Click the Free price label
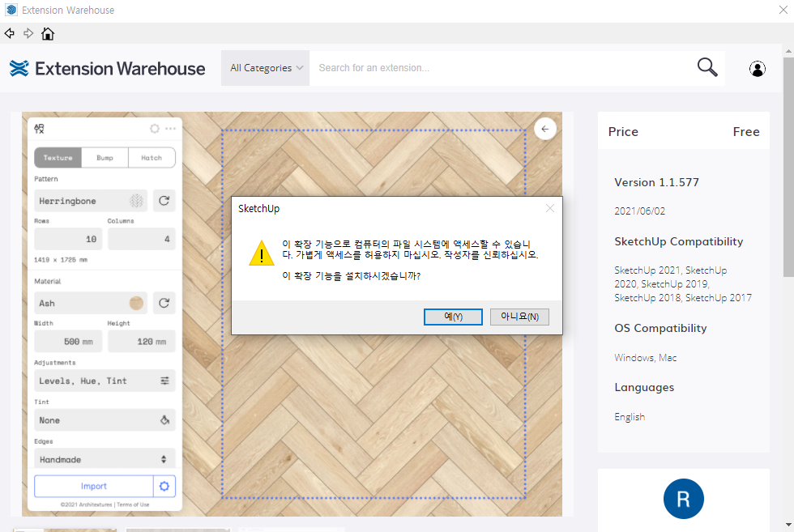Viewport: 794px width, 532px height. (746, 132)
